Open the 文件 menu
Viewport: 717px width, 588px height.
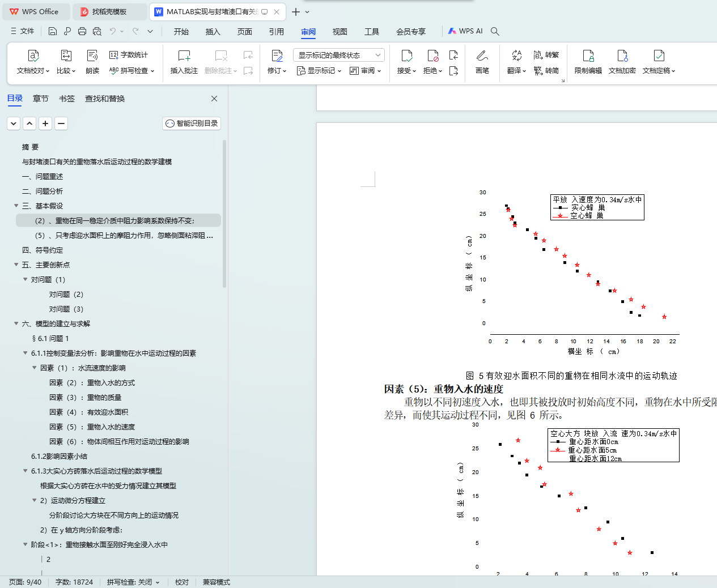point(23,31)
